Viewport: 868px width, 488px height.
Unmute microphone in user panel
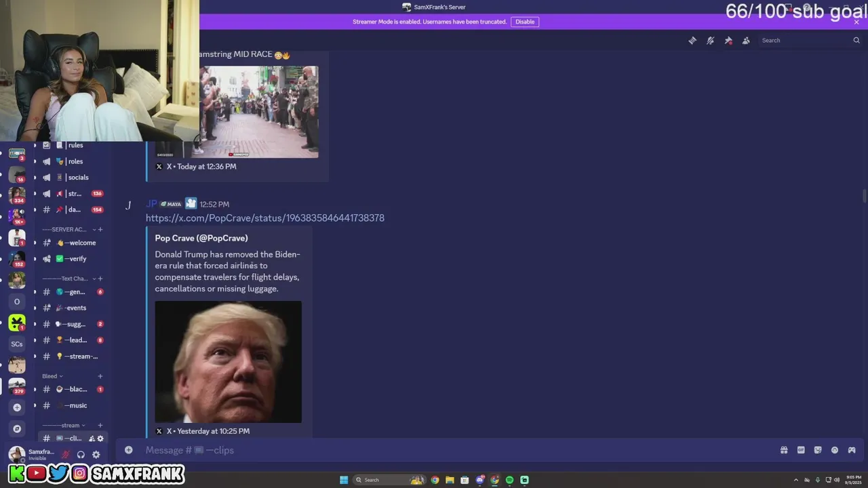(66, 455)
